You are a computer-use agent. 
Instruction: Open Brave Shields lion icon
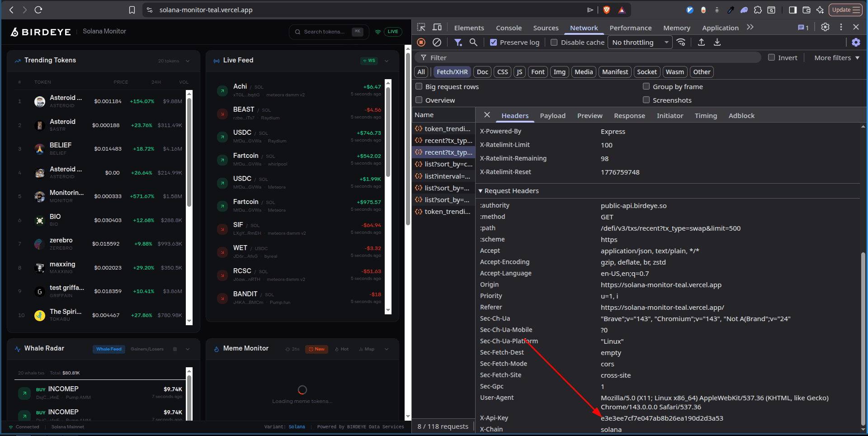(x=607, y=10)
